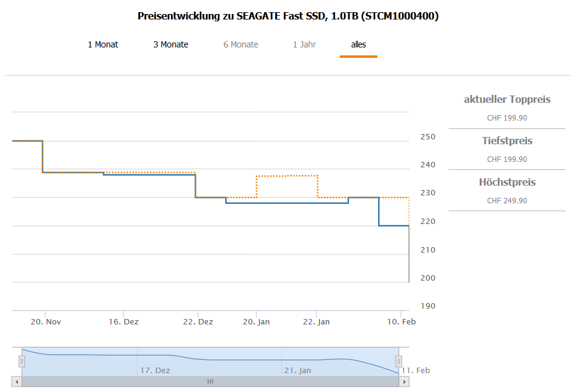Click the 250 value on the price axis
This screenshot has width=571, height=392.
pyautogui.click(x=428, y=136)
